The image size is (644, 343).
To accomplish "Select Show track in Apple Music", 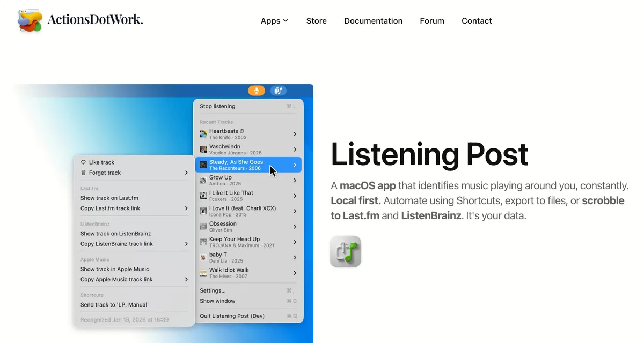I will [x=115, y=269].
